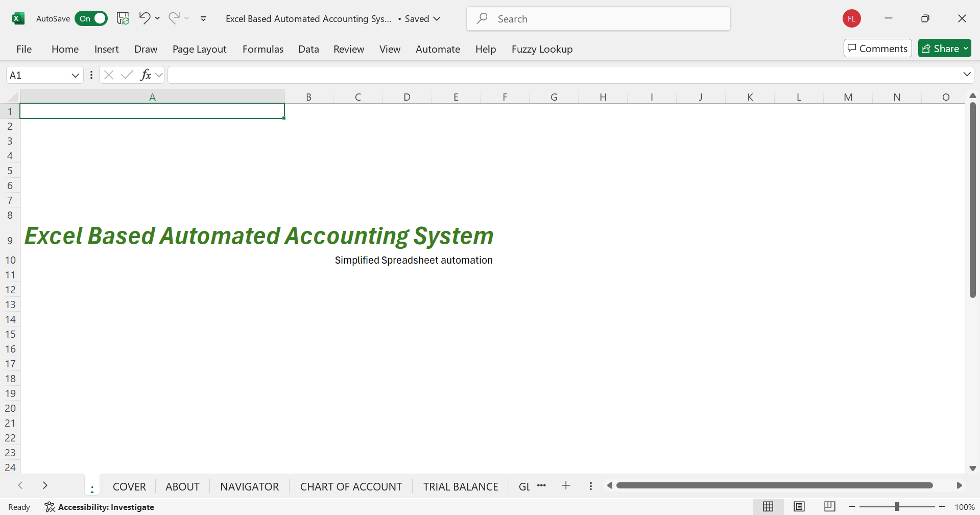The height and width of the screenshot is (515, 980).
Task: Add a new sheet with plus icon
Action: coord(566,486)
